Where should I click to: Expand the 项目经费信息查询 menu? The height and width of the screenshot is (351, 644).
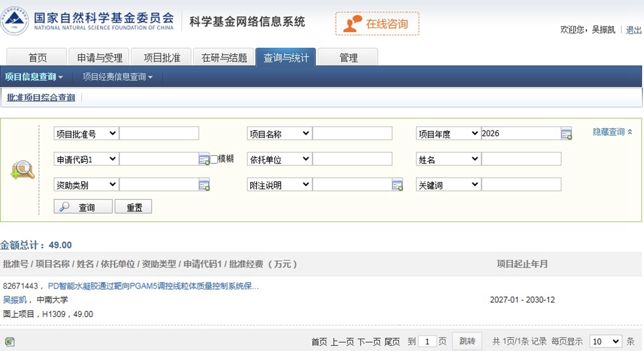118,77
